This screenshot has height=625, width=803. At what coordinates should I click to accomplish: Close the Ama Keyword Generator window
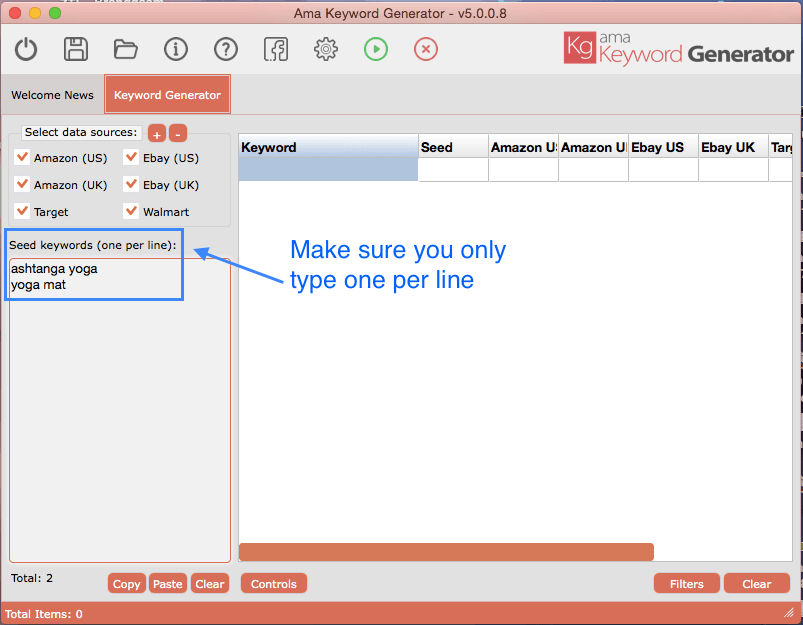[x=15, y=13]
